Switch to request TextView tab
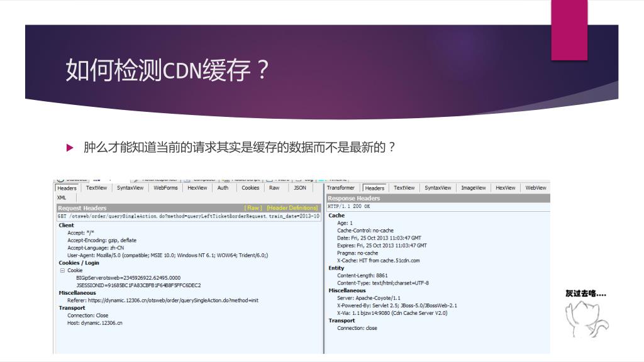This screenshot has height=362, width=644. (96, 187)
